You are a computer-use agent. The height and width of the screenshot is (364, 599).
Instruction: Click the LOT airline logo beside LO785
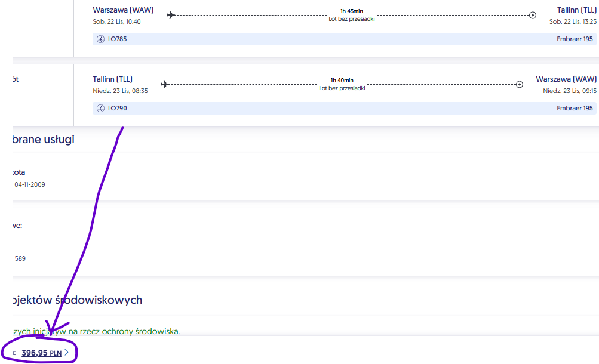pyautogui.click(x=100, y=39)
